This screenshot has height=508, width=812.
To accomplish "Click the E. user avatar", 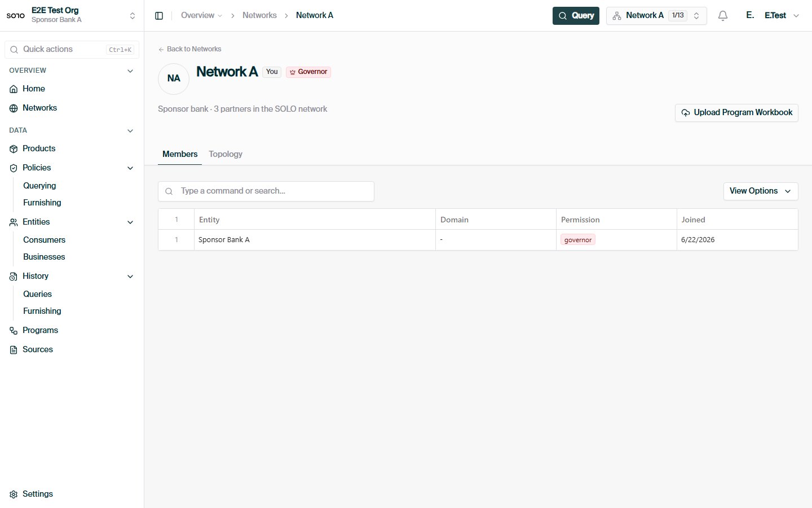I will click(750, 15).
